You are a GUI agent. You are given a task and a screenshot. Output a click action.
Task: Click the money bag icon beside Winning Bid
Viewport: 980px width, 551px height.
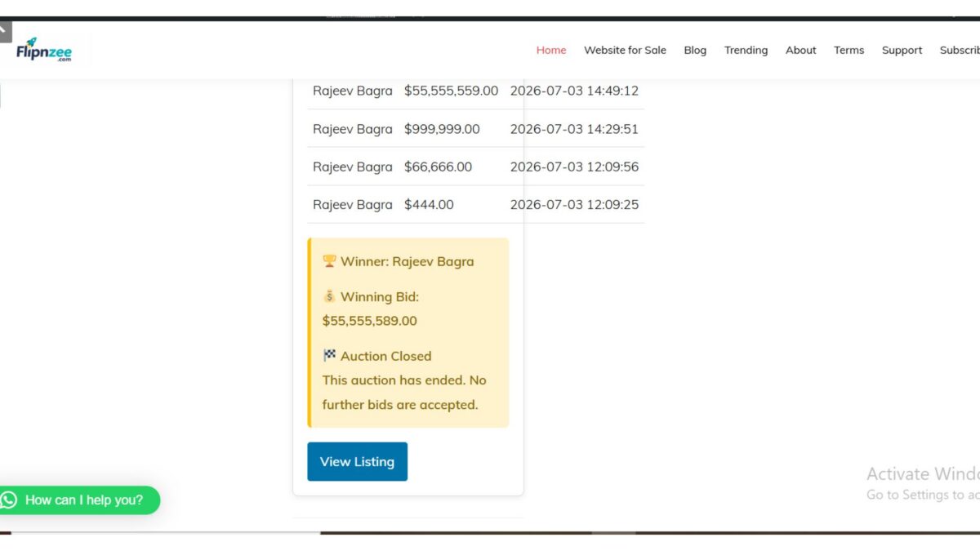pyautogui.click(x=329, y=296)
